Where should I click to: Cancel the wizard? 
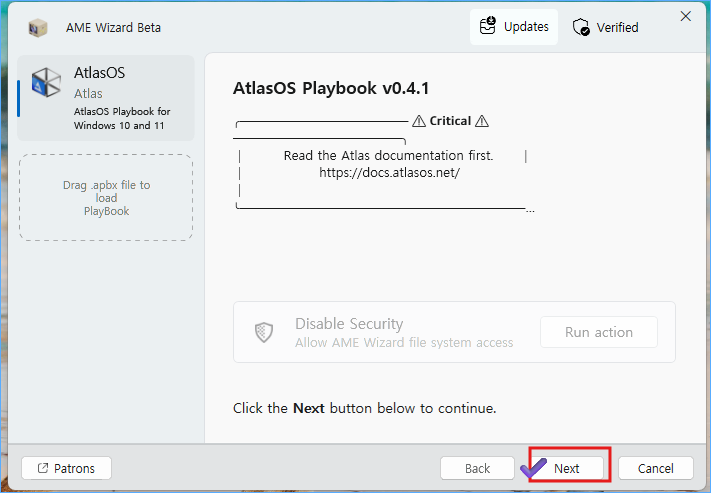point(656,468)
